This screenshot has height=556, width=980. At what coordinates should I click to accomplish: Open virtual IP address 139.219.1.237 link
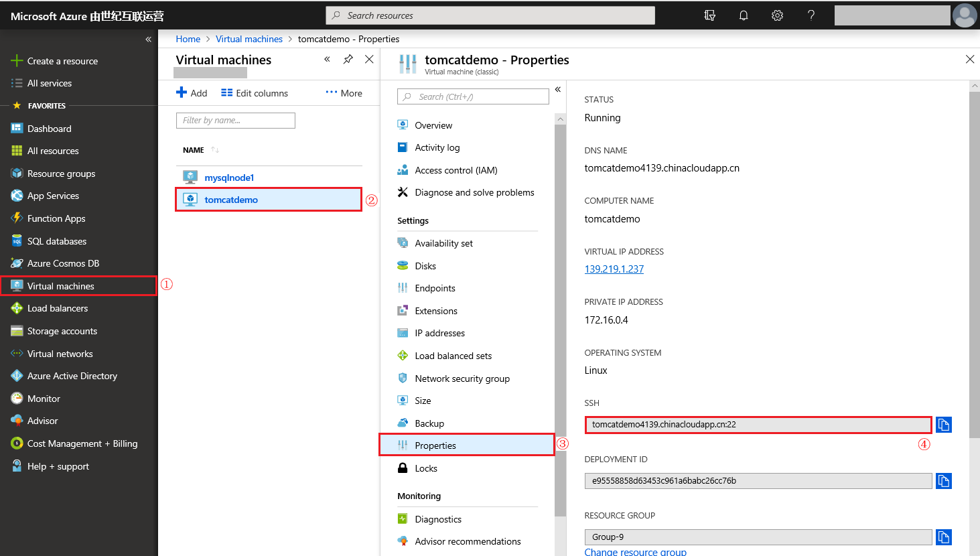coord(614,269)
